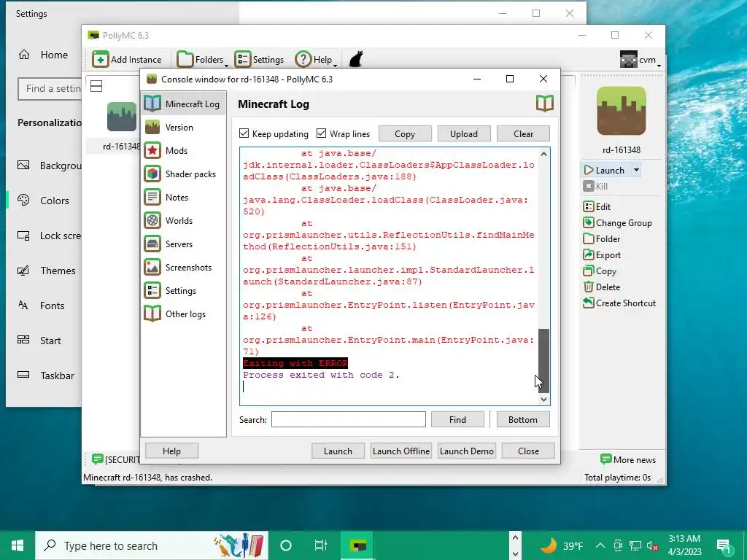Toggle the Keep updating checkbox

pos(244,133)
